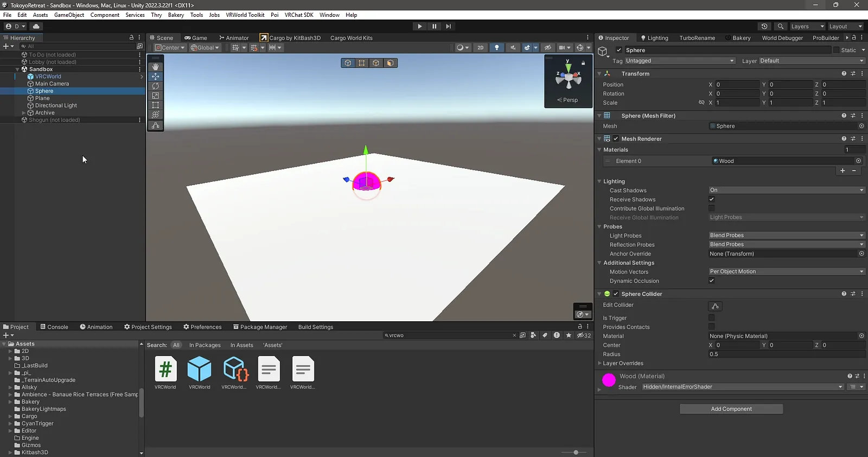Enable the Is Trigger checkbox
Viewport: 868px width, 457px height.
click(711, 318)
